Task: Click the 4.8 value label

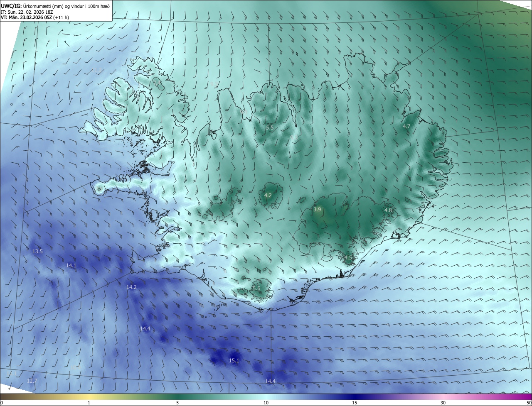Action: tap(388, 210)
